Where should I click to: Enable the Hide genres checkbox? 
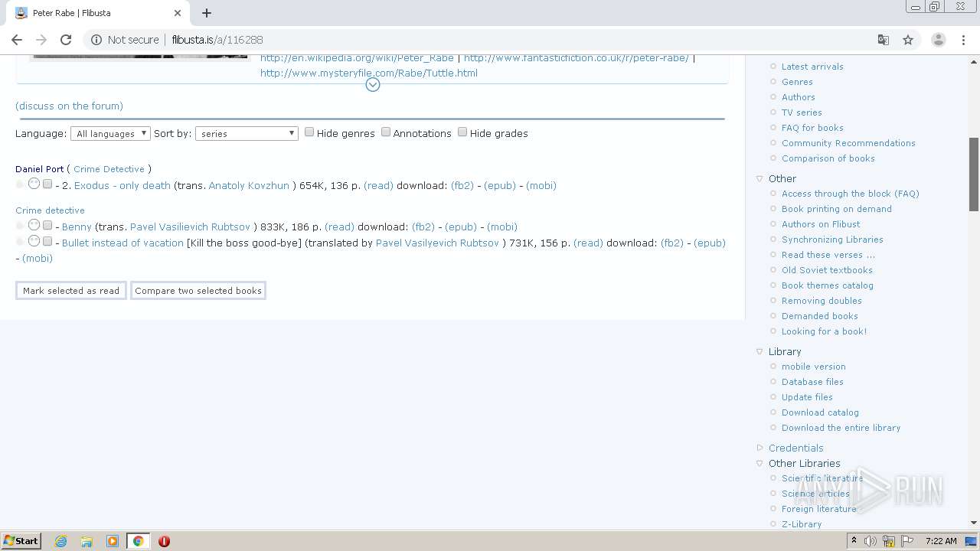coord(309,132)
